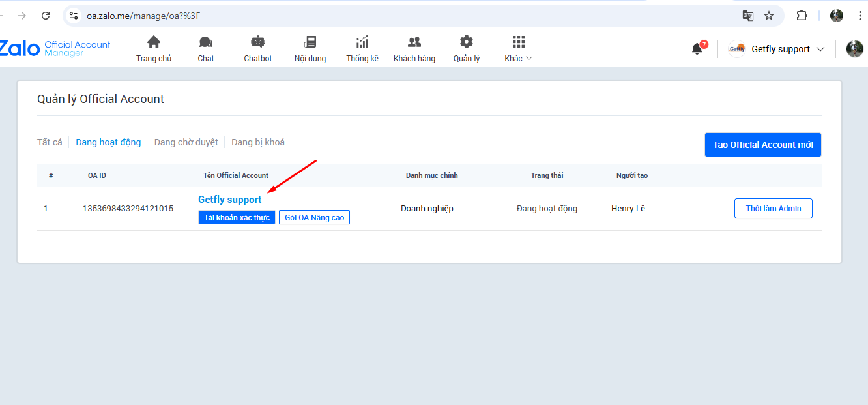Click the Doanh nghiệp category cell
Image resolution: width=868 pixels, height=405 pixels.
click(427, 209)
